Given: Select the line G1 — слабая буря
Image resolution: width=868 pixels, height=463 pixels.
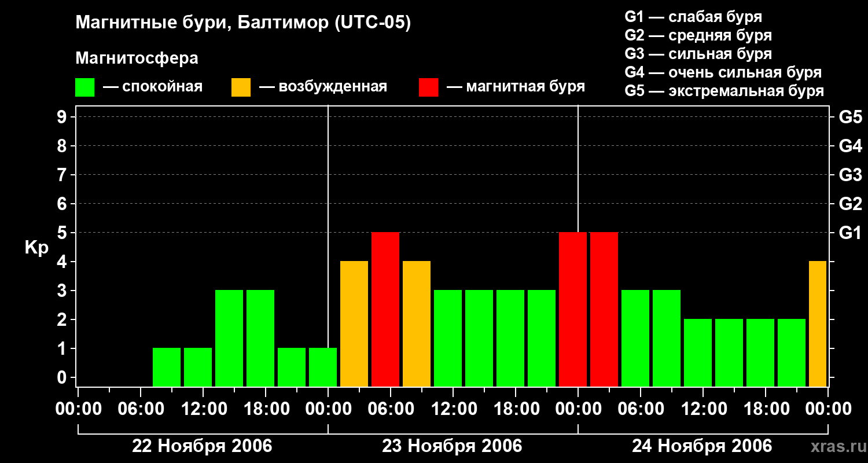Looking at the screenshot, I should pos(693,17).
